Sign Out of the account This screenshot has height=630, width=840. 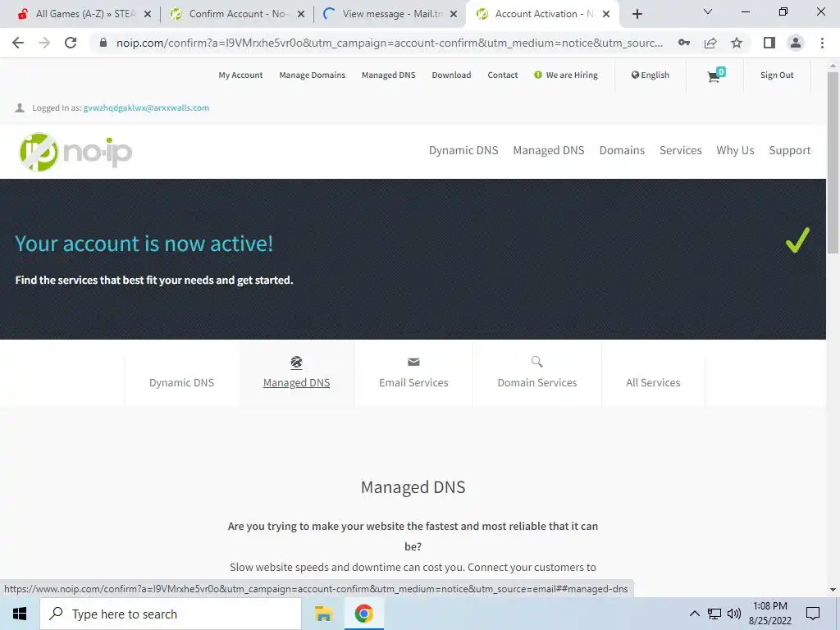777,75
